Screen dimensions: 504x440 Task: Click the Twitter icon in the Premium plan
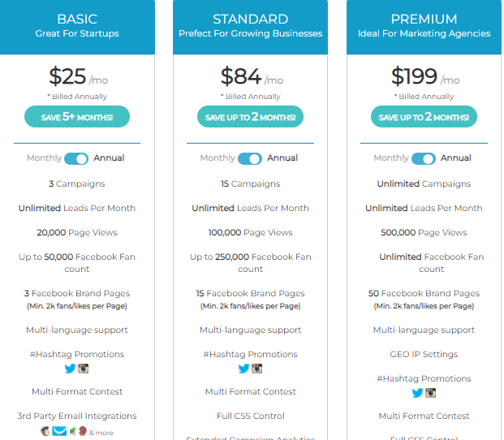417,393
